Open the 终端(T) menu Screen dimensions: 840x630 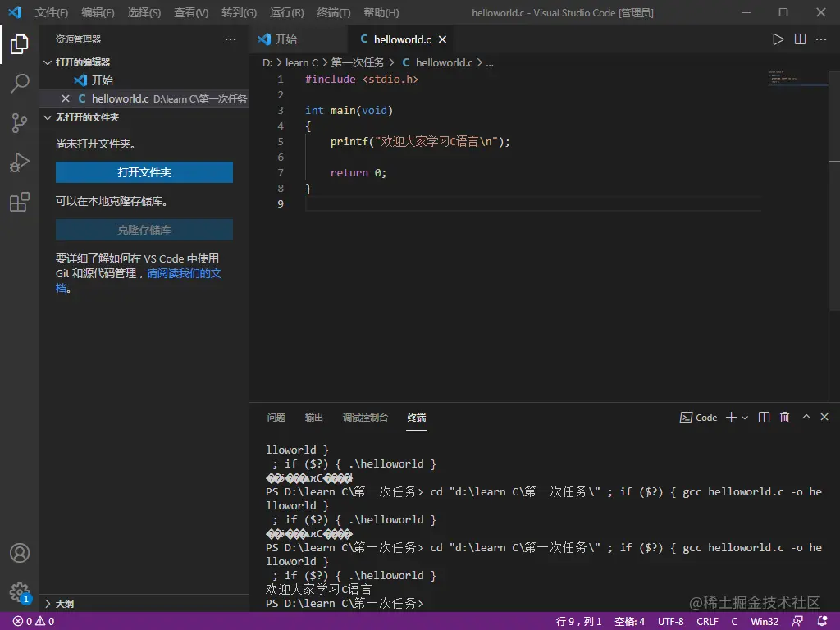pyautogui.click(x=334, y=12)
